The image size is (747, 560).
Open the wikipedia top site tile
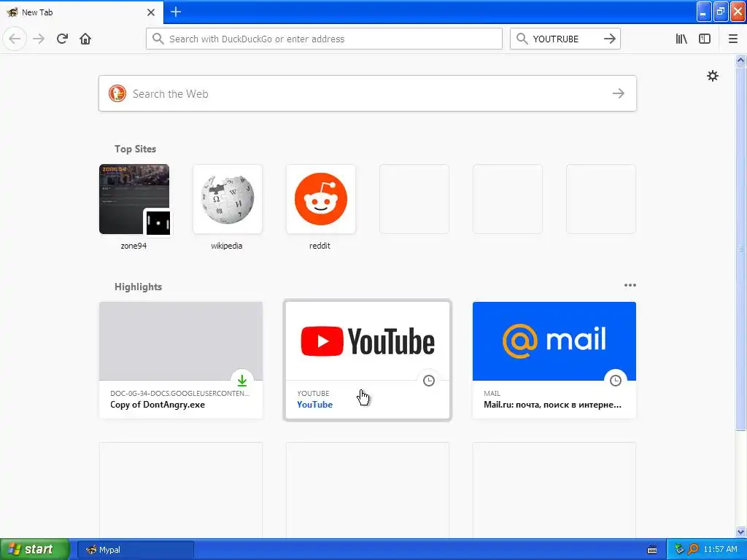(228, 206)
